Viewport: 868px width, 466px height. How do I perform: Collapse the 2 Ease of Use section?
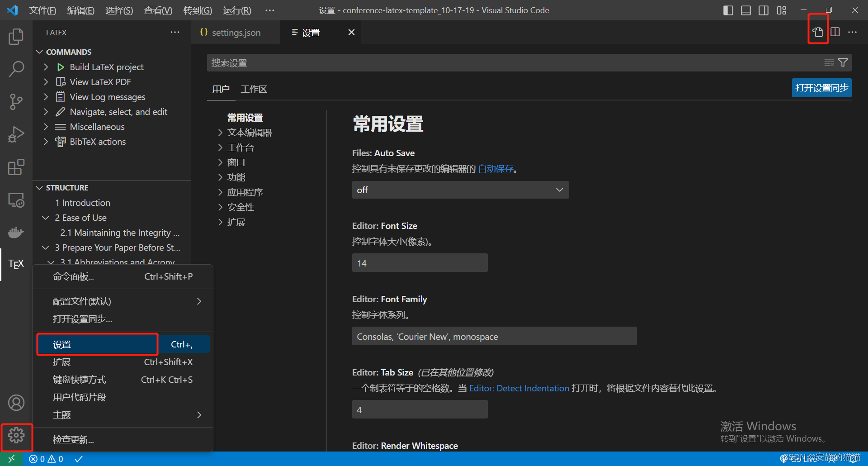[x=46, y=218]
